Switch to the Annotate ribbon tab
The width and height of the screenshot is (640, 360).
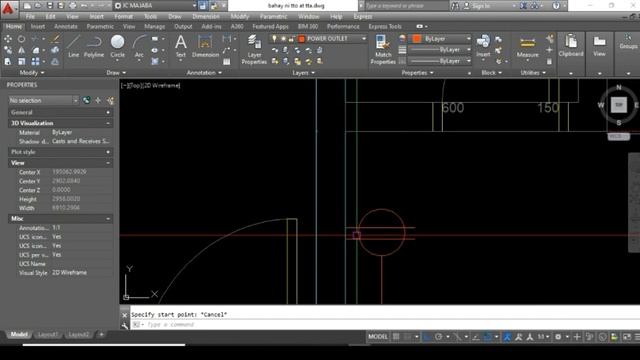tap(66, 27)
